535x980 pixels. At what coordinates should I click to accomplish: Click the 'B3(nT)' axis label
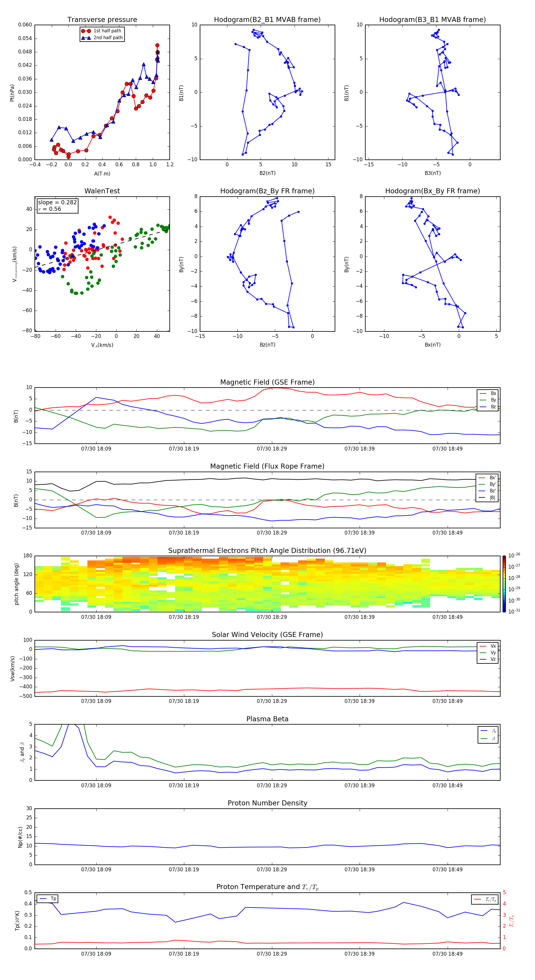click(432, 173)
